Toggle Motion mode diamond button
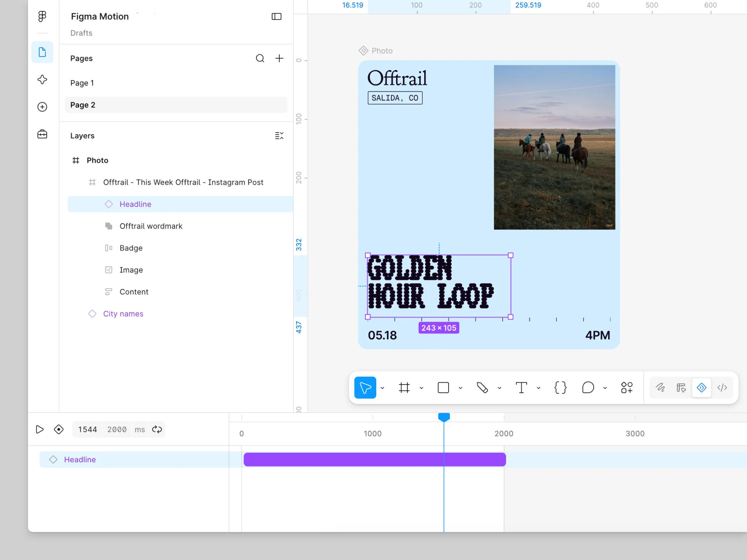 click(701, 388)
